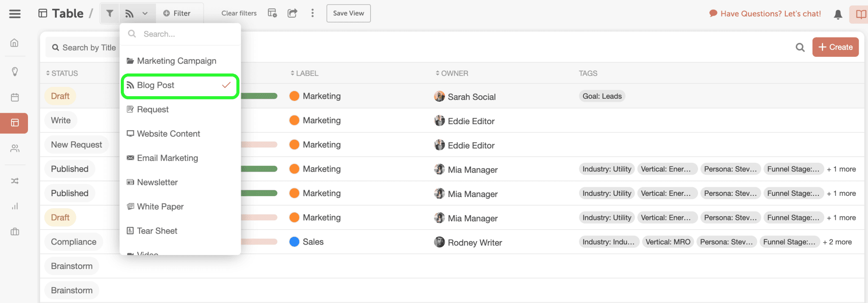The height and width of the screenshot is (303, 868).
Task: Select White Paper from the type list
Action: click(x=160, y=207)
